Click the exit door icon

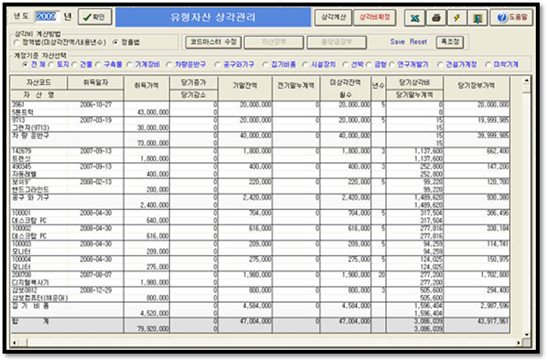point(477,17)
